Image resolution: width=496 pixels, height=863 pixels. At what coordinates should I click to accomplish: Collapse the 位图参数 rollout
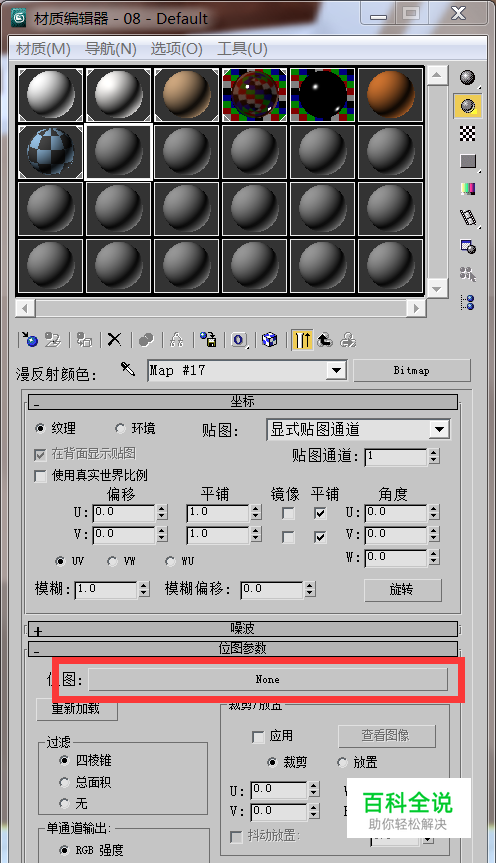coord(243,648)
